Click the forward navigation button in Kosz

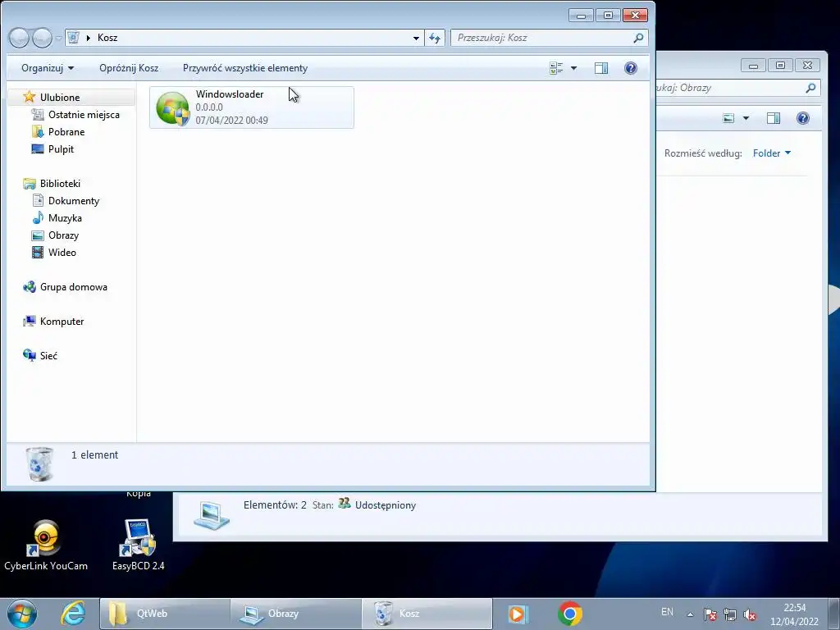click(42, 38)
